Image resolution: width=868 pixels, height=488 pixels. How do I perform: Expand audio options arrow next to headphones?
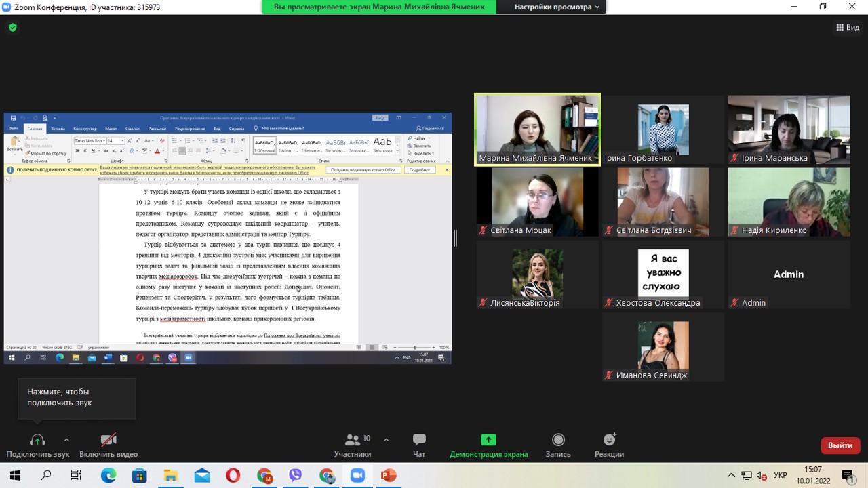(66, 439)
